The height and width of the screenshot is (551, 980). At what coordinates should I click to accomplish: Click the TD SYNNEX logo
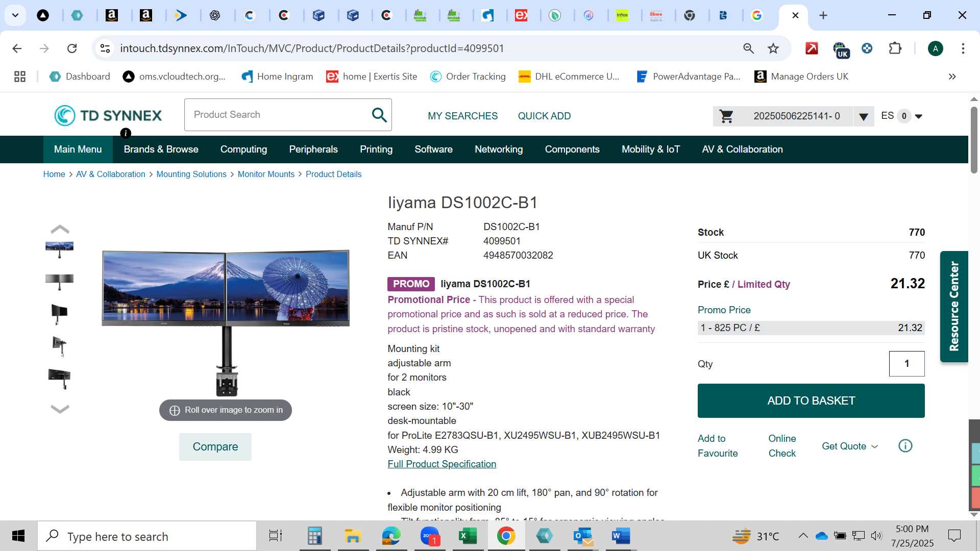pyautogui.click(x=108, y=115)
